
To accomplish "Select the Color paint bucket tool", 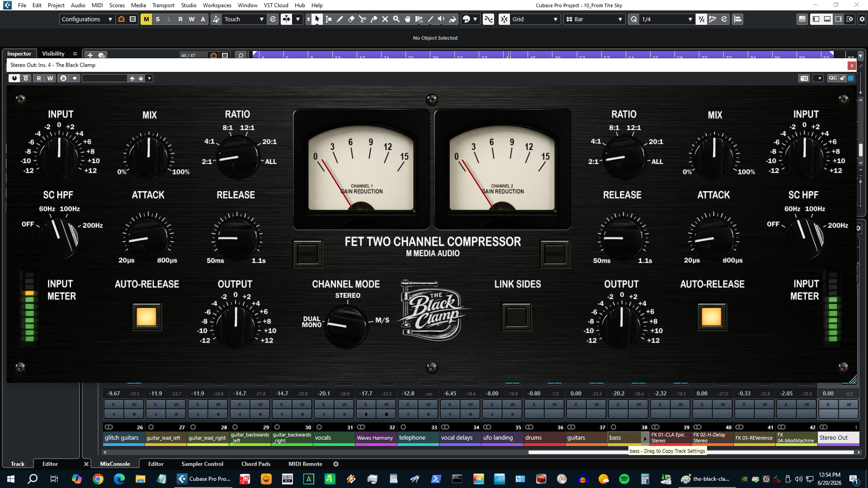I will point(453,19).
